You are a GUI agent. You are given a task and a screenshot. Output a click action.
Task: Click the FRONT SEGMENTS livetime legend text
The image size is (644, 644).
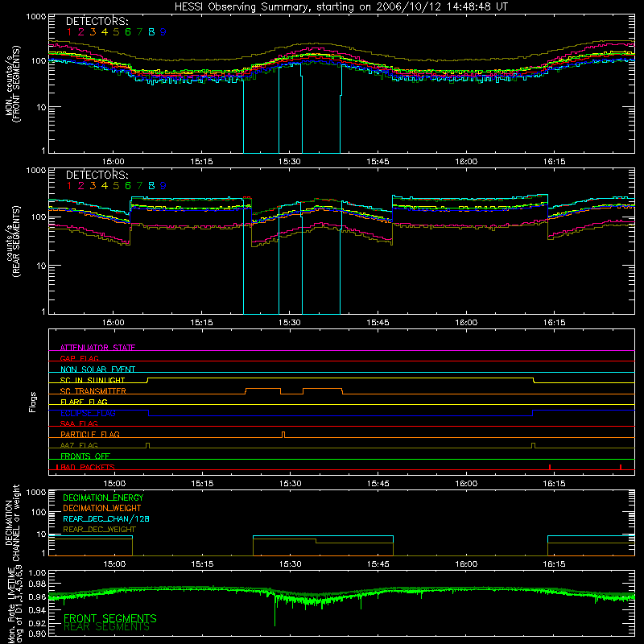110,618
